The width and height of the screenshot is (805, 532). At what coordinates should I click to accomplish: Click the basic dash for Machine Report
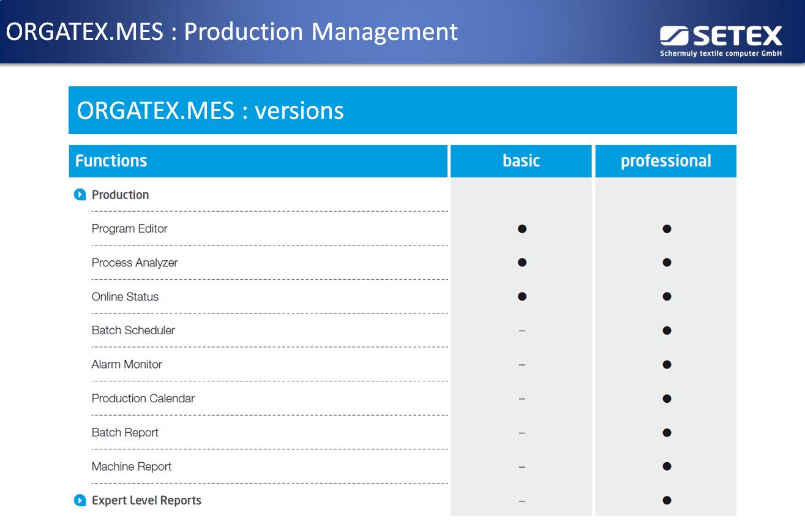tap(522, 467)
